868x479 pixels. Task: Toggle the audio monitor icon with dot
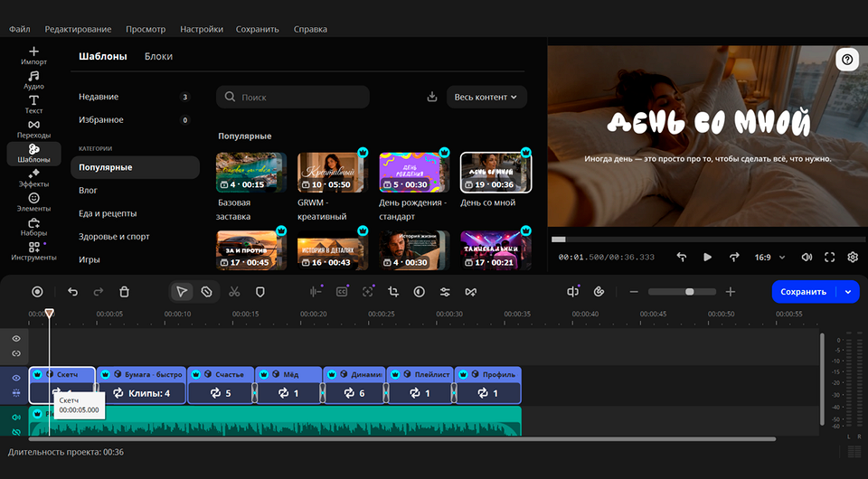pyautogui.click(x=573, y=292)
